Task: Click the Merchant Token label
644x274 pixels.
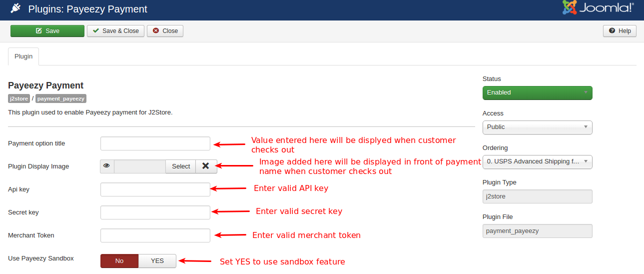Action: pyautogui.click(x=31, y=235)
